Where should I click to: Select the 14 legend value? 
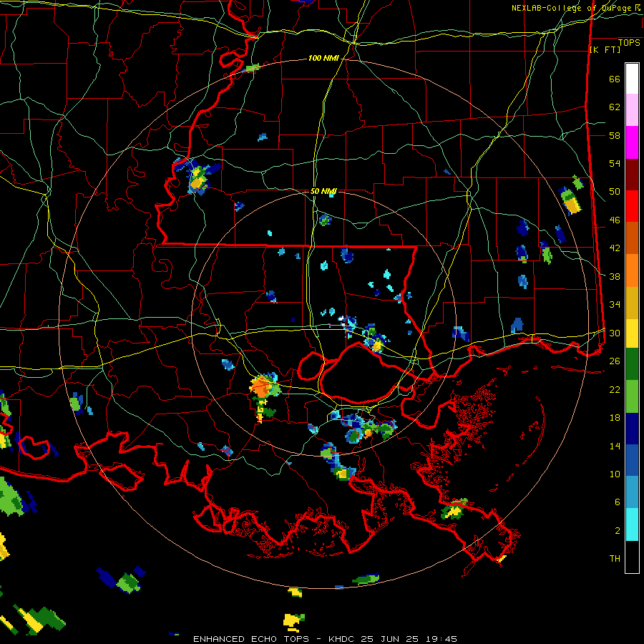615,446
